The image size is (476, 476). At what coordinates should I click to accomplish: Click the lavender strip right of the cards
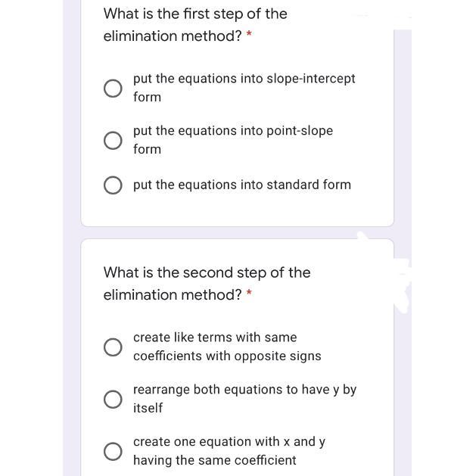(403, 151)
